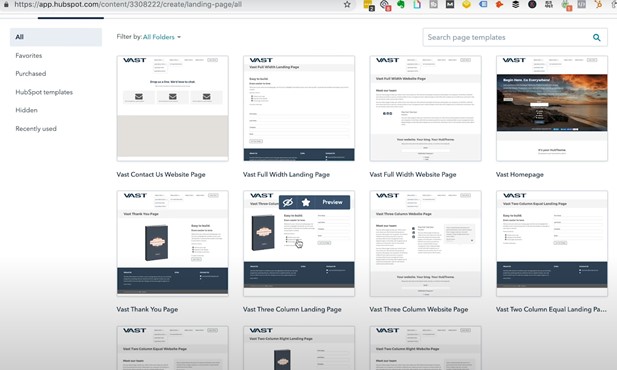Show Favorites templates
Image resolution: width=617 pixels, height=370 pixels.
click(29, 56)
